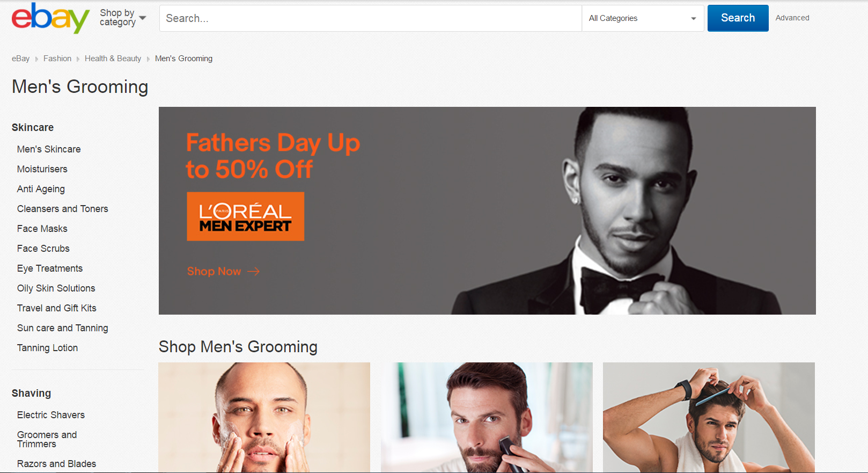Click the Fathers Day banner image

click(487, 210)
